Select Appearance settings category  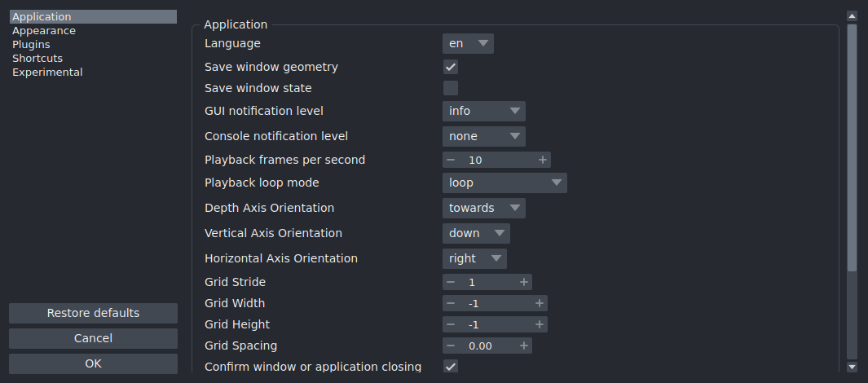coord(44,31)
